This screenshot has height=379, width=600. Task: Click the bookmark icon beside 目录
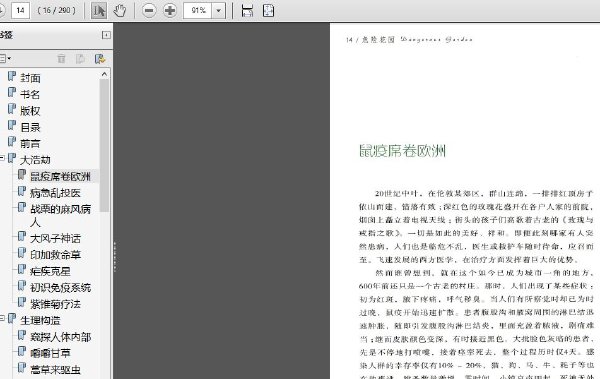coord(12,126)
